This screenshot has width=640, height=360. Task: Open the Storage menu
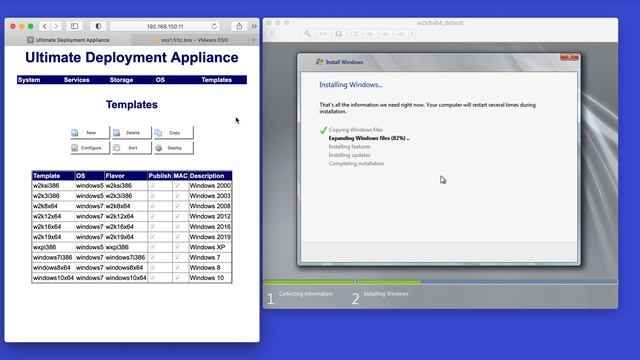(121, 80)
